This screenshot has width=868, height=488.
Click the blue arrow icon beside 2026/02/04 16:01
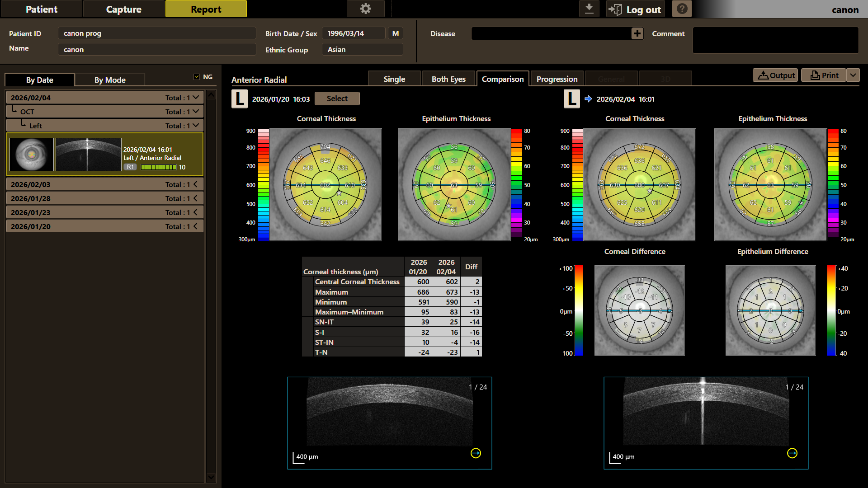pyautogui.click(x=588, y=99)
